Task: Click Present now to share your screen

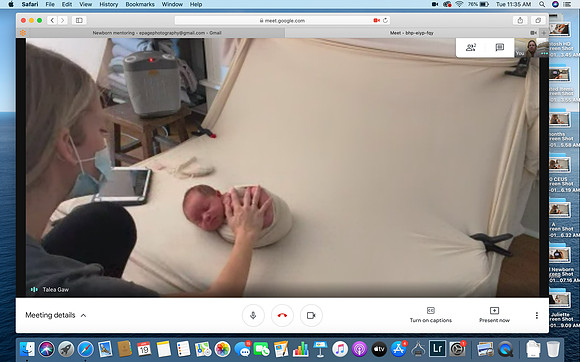Action: pyautogui.click(x=494, y=315)
